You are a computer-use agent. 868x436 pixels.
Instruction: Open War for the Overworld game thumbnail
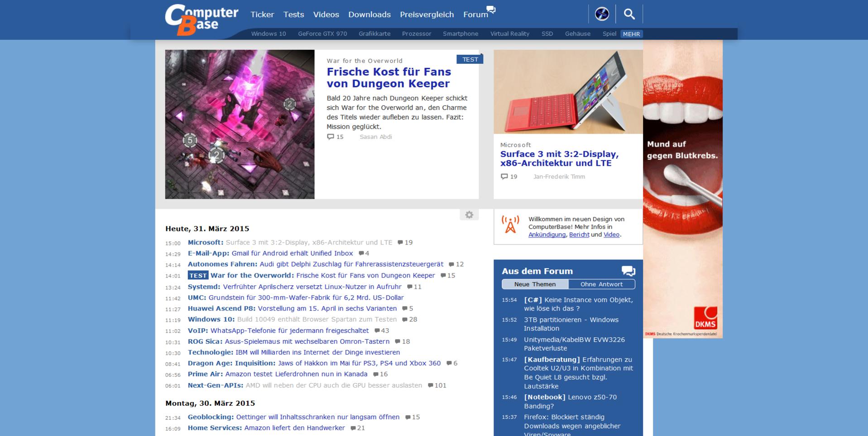(x=240, y=124)
